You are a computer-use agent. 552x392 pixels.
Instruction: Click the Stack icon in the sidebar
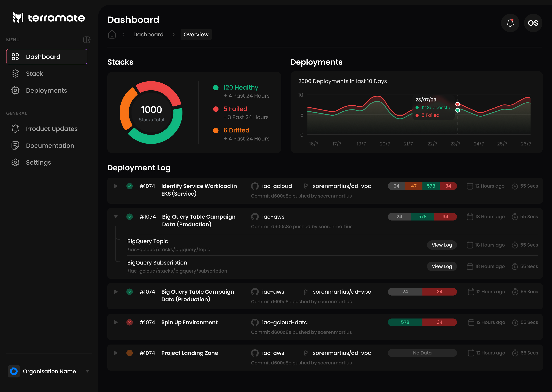(x=15, y=74)
